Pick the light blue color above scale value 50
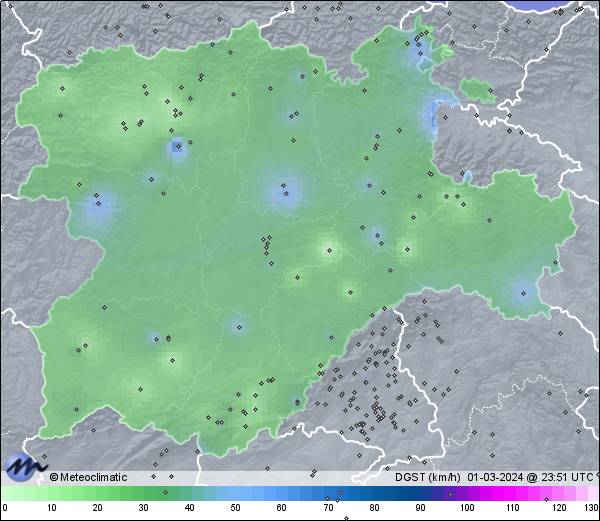 235,493
